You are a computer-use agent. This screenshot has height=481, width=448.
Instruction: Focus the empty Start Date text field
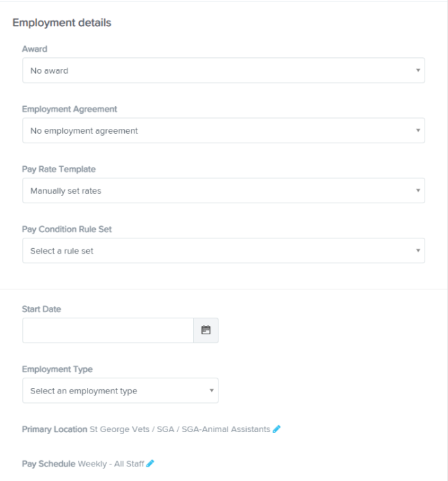108,330
